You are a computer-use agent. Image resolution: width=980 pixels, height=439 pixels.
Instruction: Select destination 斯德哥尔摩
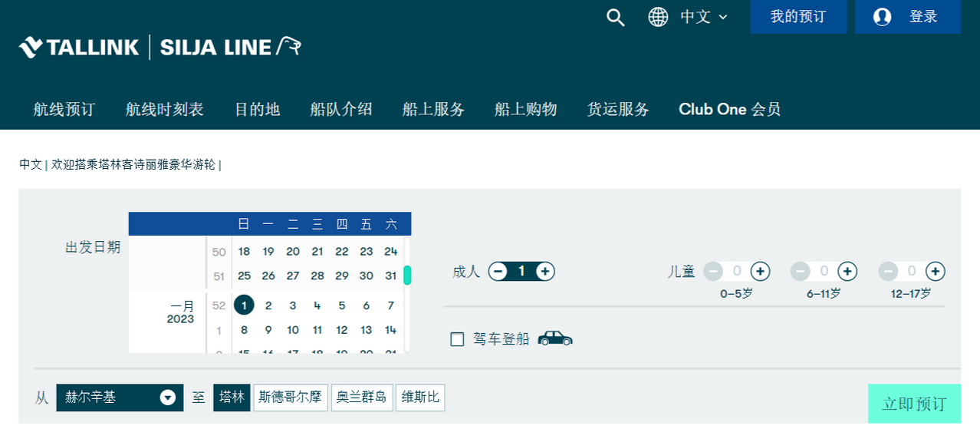291,398
